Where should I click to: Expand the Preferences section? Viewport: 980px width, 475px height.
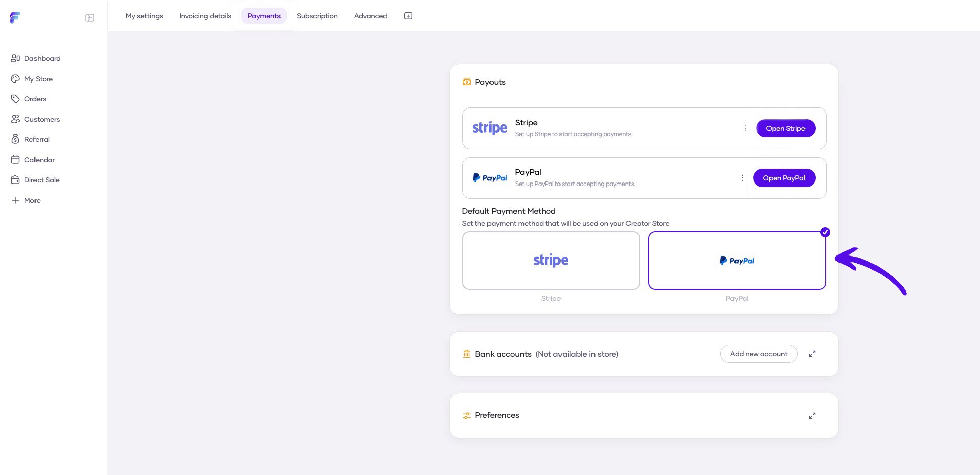coord(812,416)
